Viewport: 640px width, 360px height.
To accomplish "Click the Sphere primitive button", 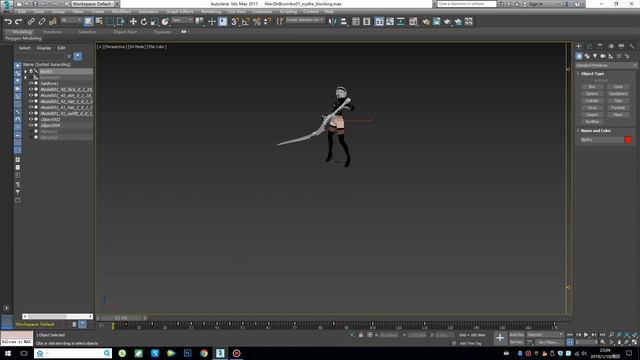I will click(592, 94).
